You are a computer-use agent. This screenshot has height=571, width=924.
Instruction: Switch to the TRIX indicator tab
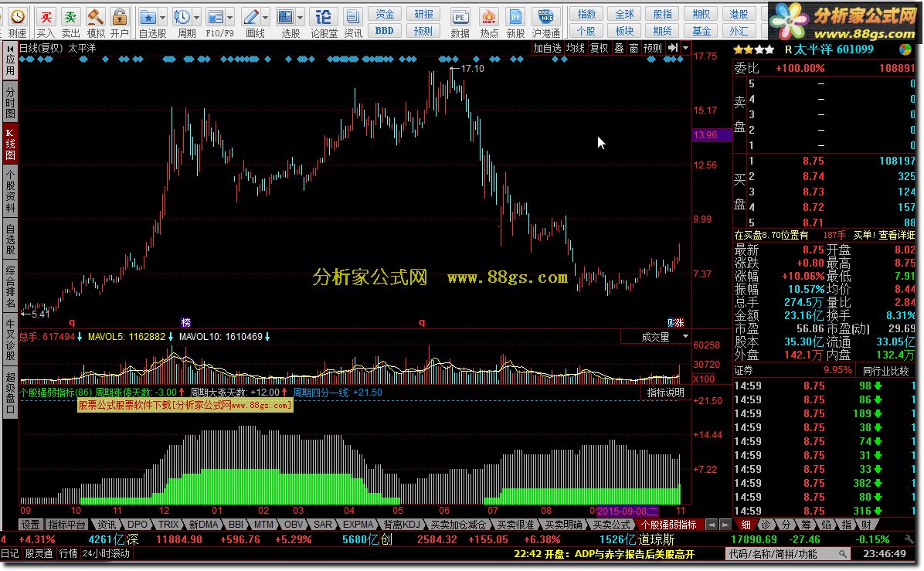coord(168,524)
